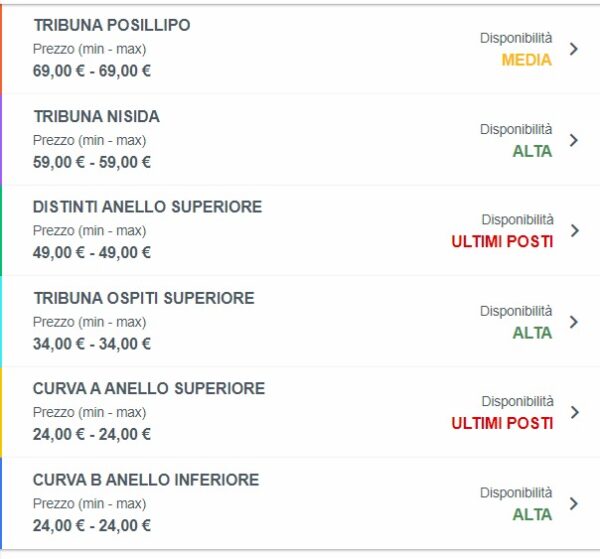Viewport: 600px width, 559px height.
Task: Click the MEDIA availability label
Action: pyautogui.click(x=526, y=60)
